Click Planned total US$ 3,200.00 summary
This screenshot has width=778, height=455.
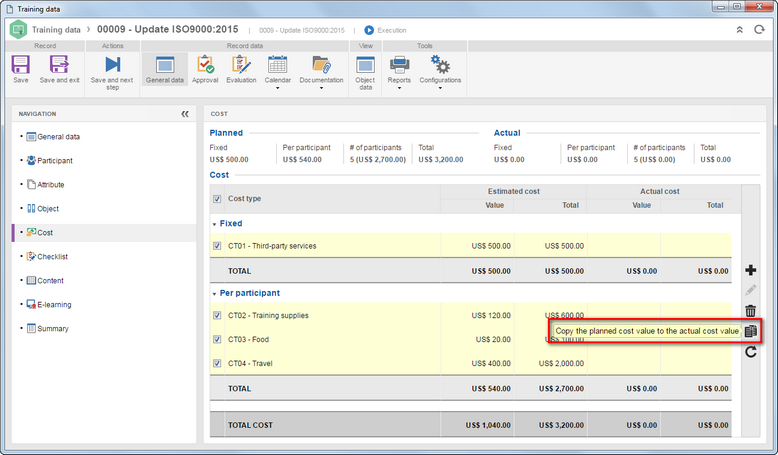(x=441, y=159)
